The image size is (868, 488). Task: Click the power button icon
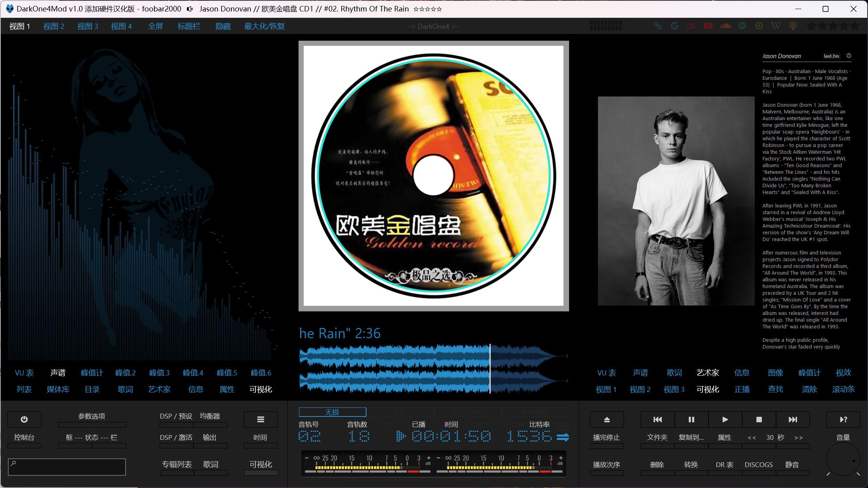pos(24,419)
